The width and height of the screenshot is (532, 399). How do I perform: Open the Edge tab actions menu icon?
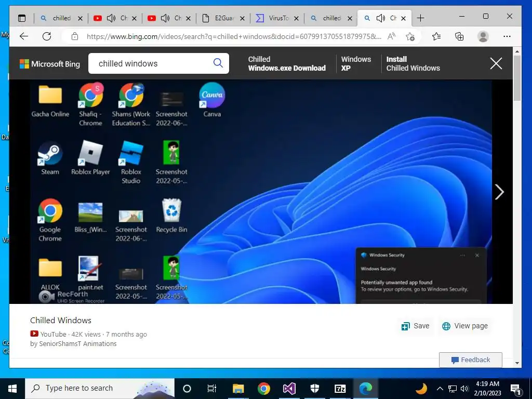[x=22, y=18]
